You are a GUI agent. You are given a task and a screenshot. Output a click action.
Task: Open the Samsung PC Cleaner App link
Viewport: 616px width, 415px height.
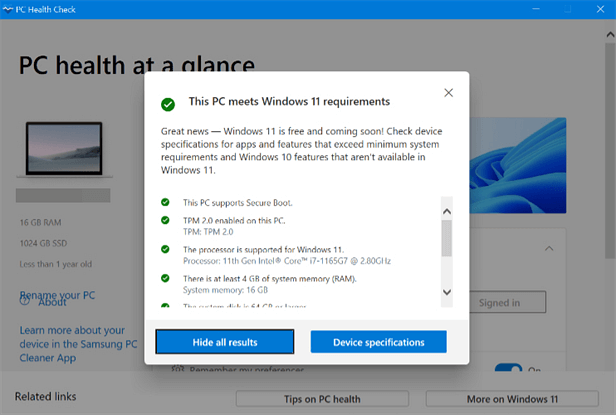click(78, 344)
